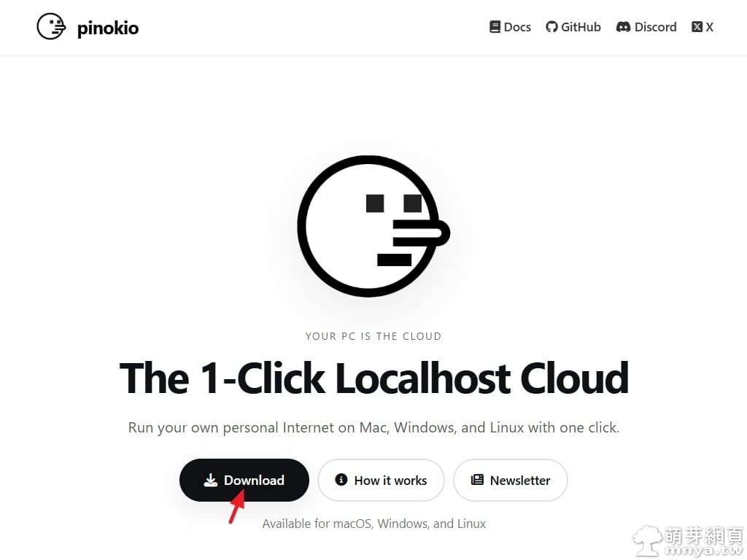This screenshot has width=747, height=560.
Task: Click the pinokio brand name text
Action: point(107,28)
